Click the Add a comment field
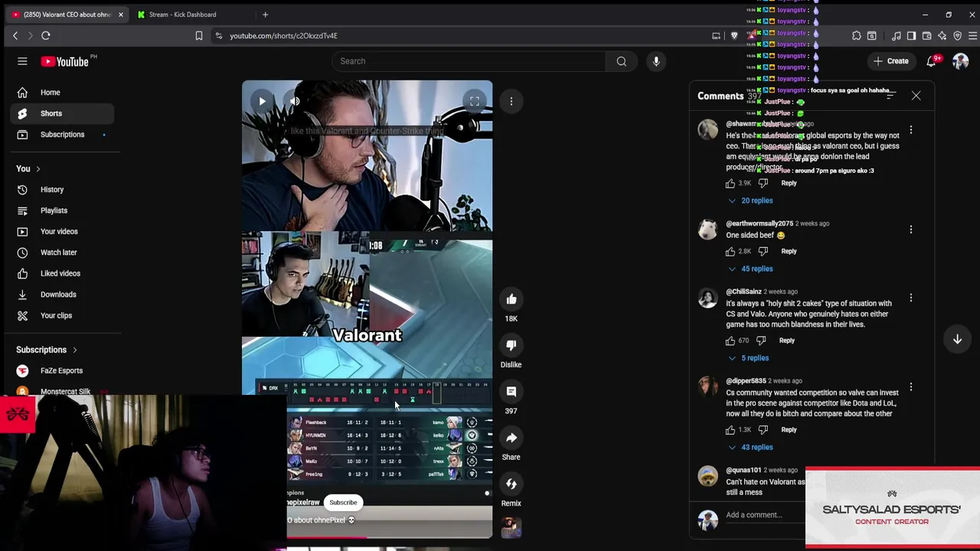Screen dimensions: 980x551 tap(764, 515)
